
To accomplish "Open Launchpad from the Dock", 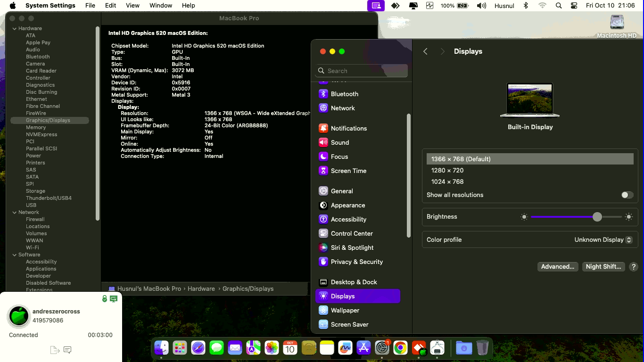I will coord(180,348).
